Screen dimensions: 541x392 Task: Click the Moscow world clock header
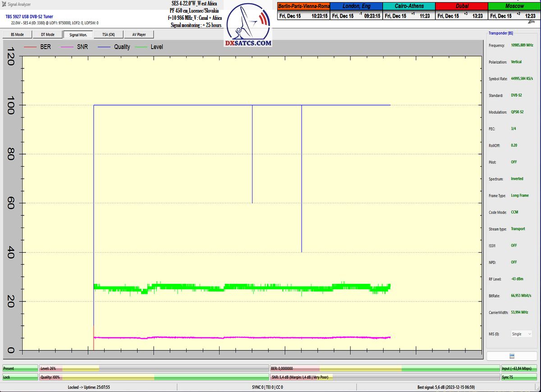click(x=514, y=6)
